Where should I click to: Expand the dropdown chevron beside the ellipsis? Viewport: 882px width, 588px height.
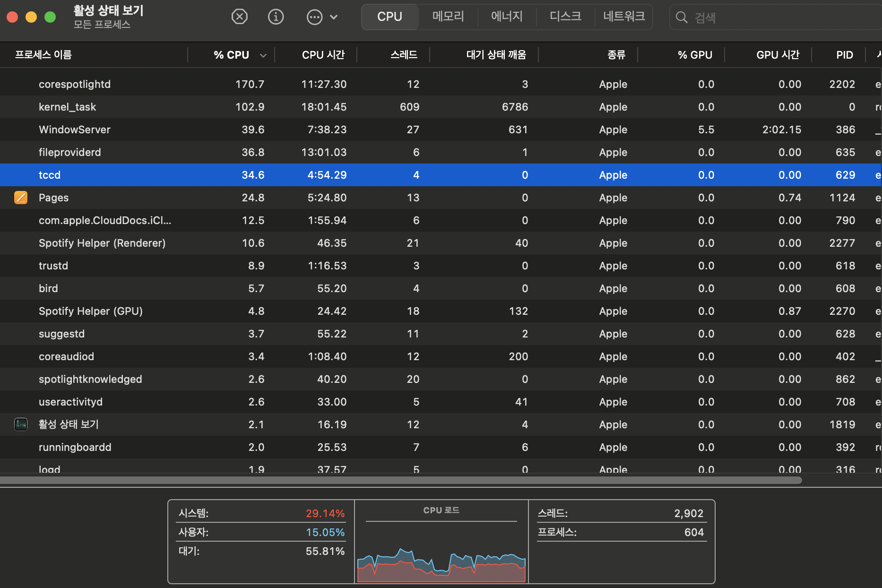[334, 17]
